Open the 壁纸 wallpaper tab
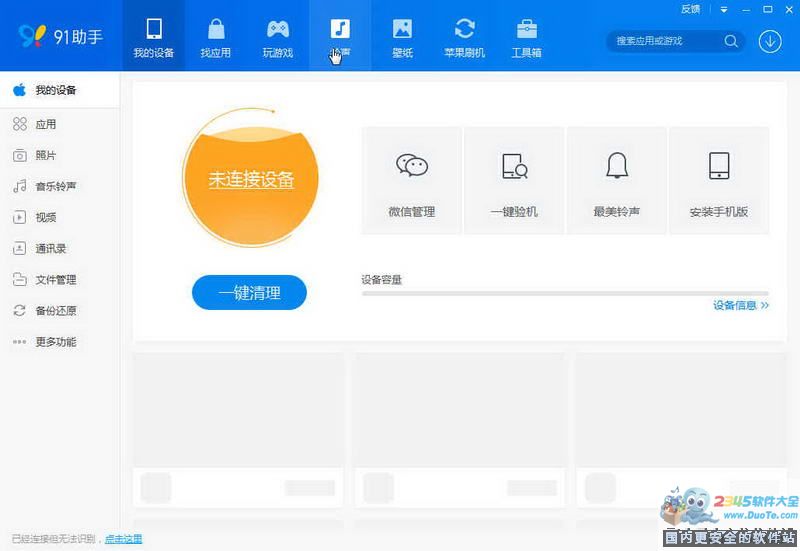Image resolution: width=800 pixels, height=551 pixels. [x=402, y=36]
